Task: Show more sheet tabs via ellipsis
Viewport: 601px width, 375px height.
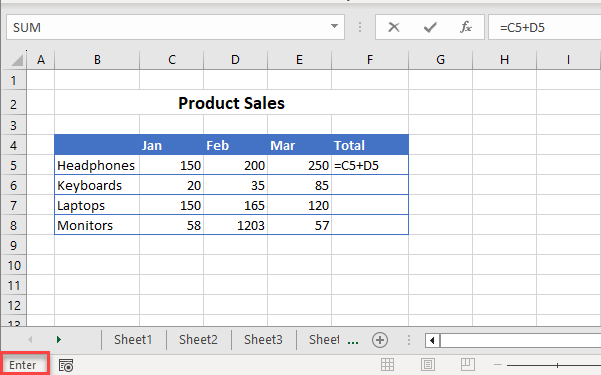Action: coord(353,341)
